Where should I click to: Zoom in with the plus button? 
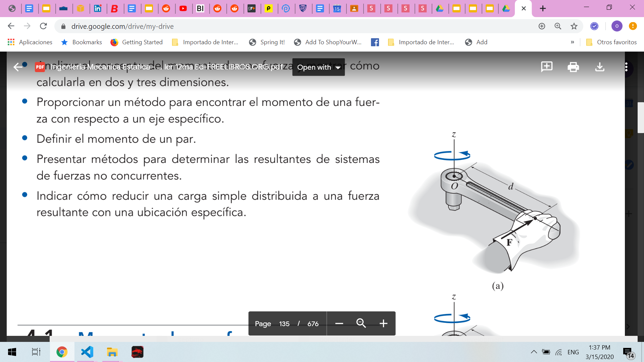[x=383, y=323]
